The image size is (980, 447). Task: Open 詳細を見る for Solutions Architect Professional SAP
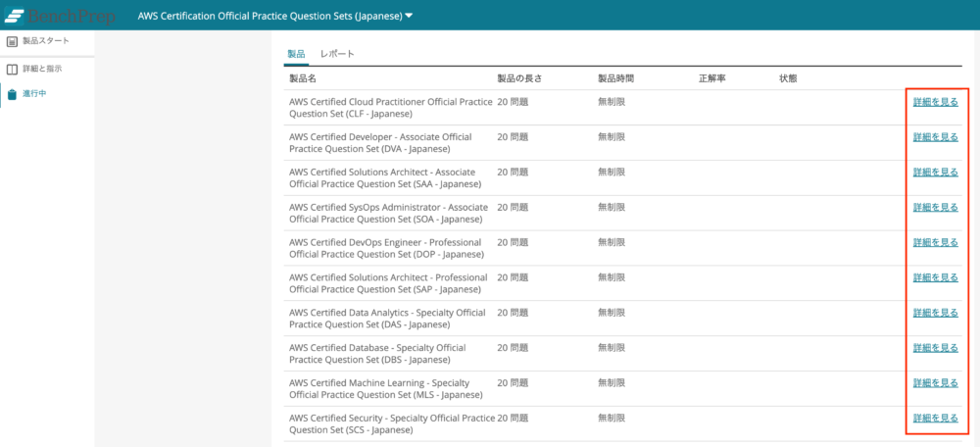pyautogui.click(x=935, y=277)
